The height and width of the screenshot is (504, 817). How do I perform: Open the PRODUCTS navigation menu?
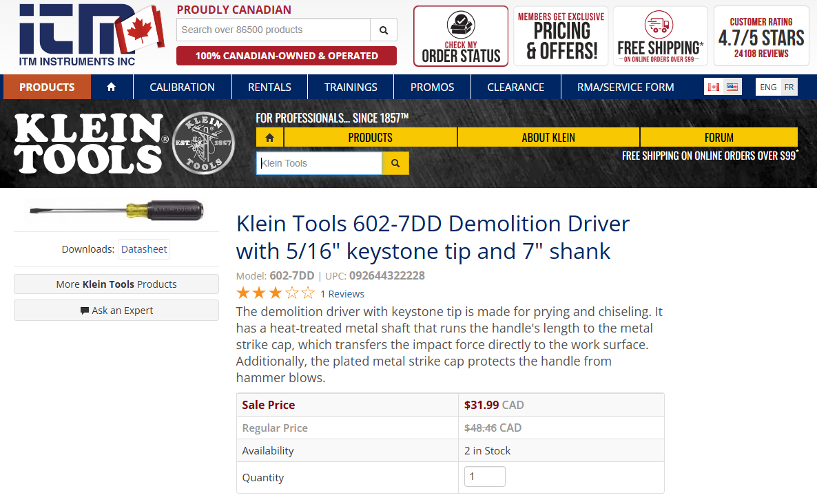click(x=47, y=87)
